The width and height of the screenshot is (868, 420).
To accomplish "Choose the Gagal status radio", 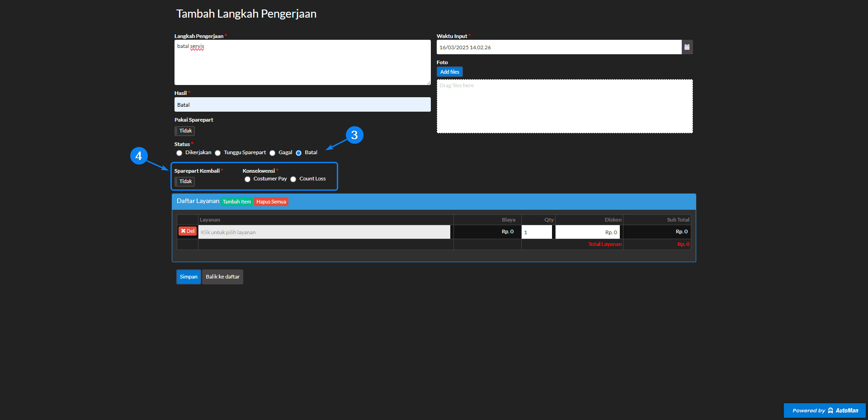I will click(x=273, y=153).
